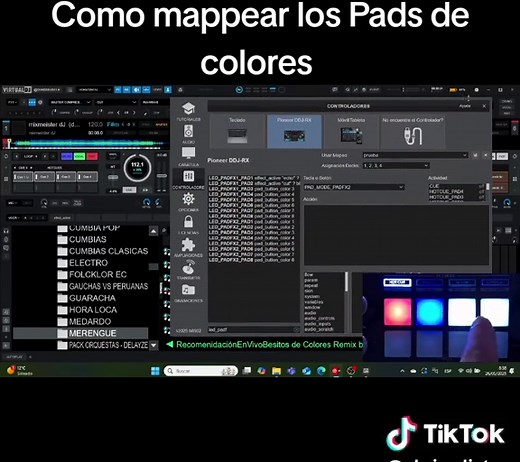Select the LED_PADFX1_PAD8 pad_button_color 8 row
The image size is (520, 462).
(x=254, y=216)
